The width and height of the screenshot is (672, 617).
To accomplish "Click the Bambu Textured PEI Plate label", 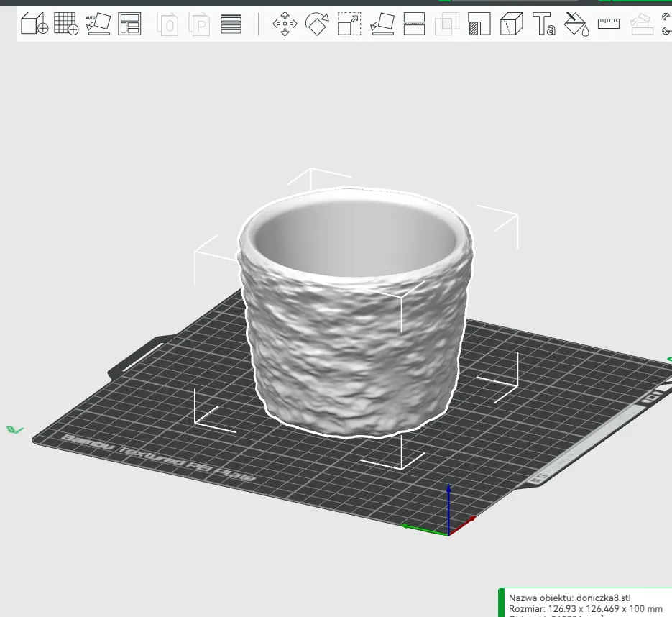I will pyautogui.click(x=159, y=458).
